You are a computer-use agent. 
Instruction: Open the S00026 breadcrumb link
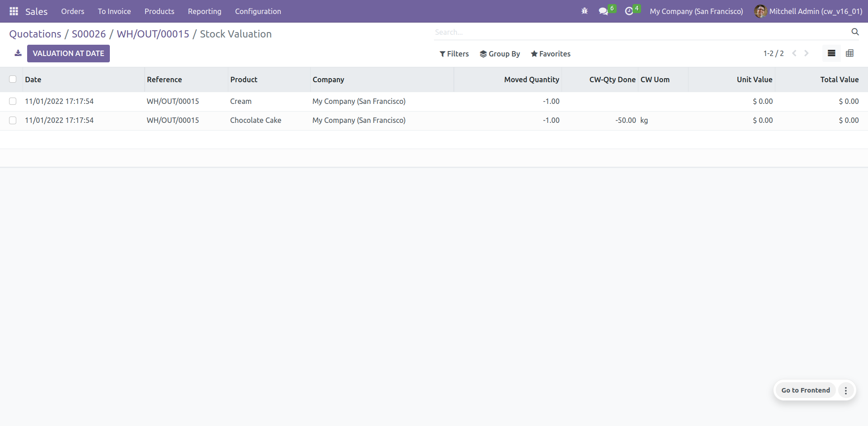pos(89,34)
